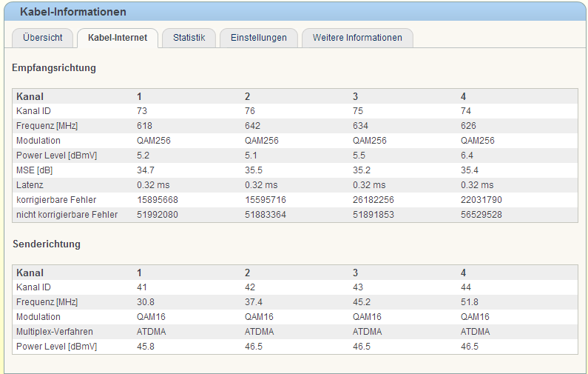588x374 pixels.
Task: Click korrigierbare Fehler value 26182256
Action: (x=374, y=200)
